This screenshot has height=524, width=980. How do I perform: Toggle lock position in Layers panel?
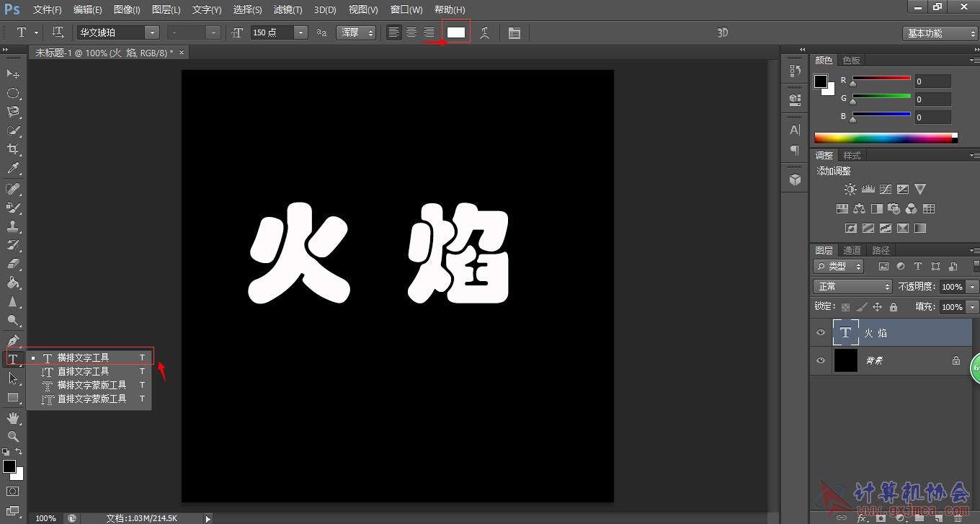coord(878,307)
